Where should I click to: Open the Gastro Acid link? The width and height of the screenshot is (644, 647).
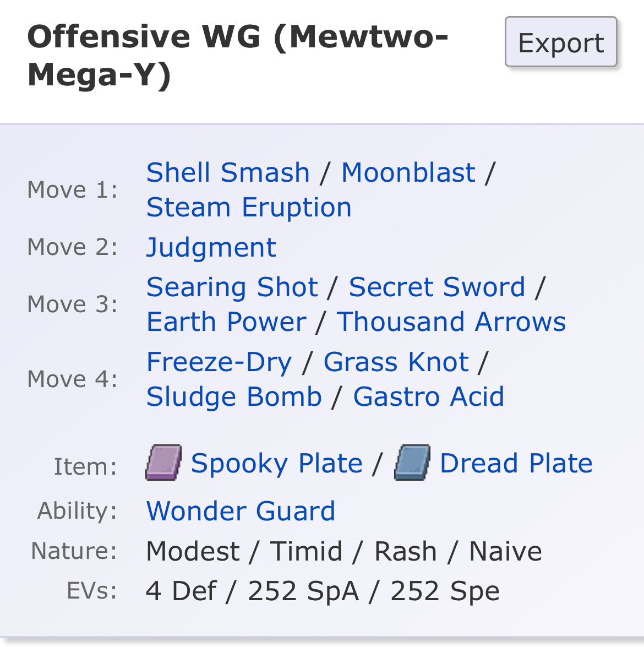click(x=428, y=397)
